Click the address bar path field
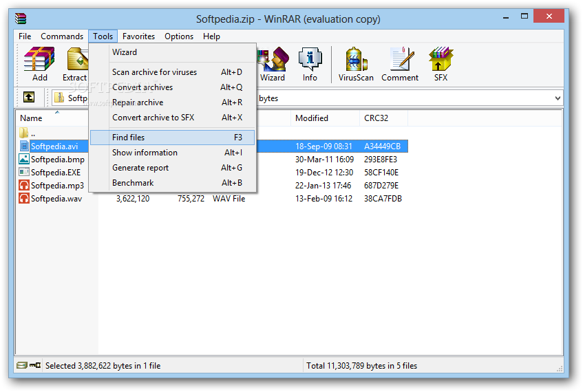The width and height of the screenshot is (583, 392). pyautogui.click(x=308, y=98)
